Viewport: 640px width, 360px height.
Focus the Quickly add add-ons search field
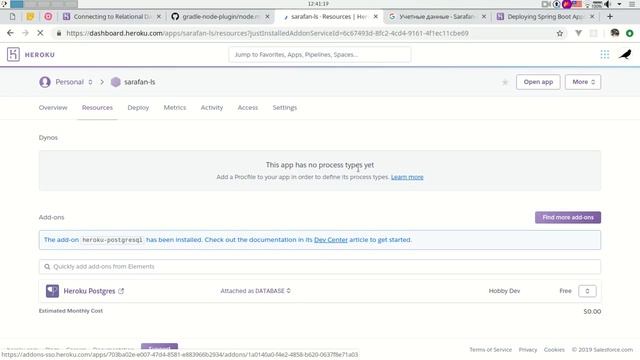(320, 267)
